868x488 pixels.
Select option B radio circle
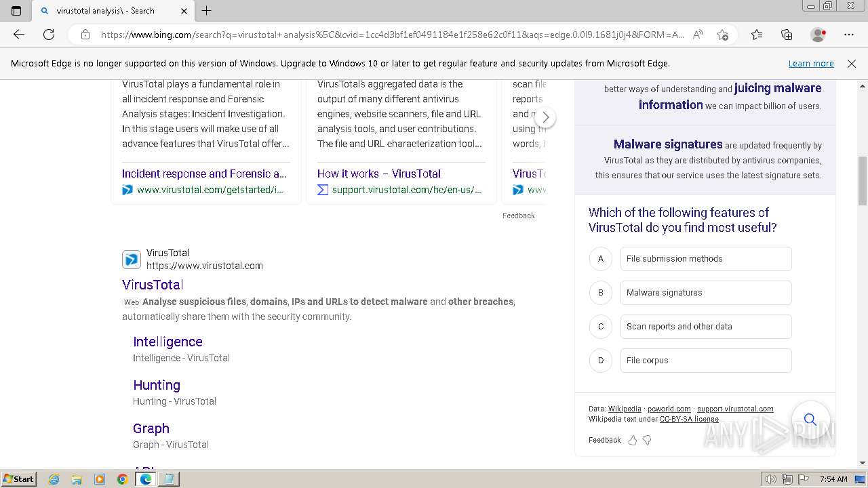[x=600, y=293]
